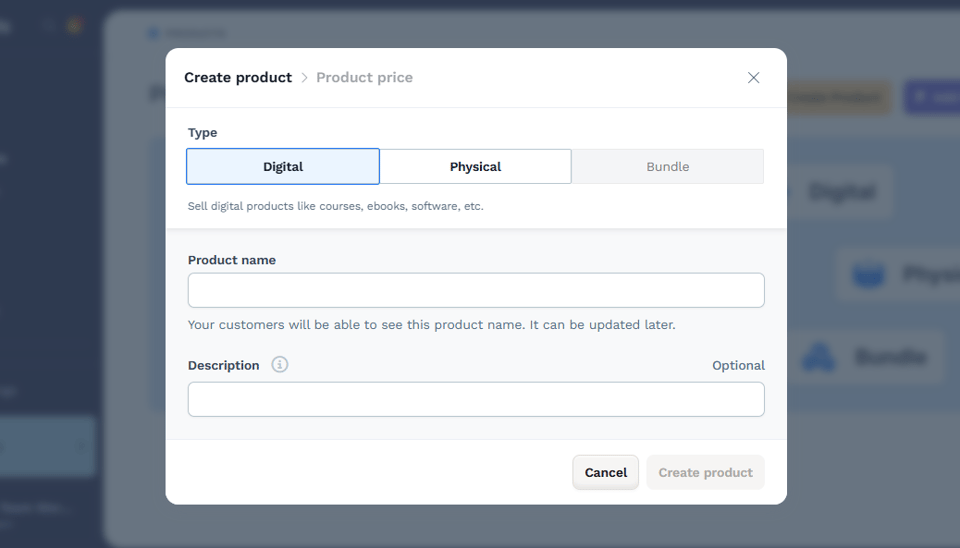Click the Create product button
Viewport: 960px width, 548px height.
click(705, 472)
